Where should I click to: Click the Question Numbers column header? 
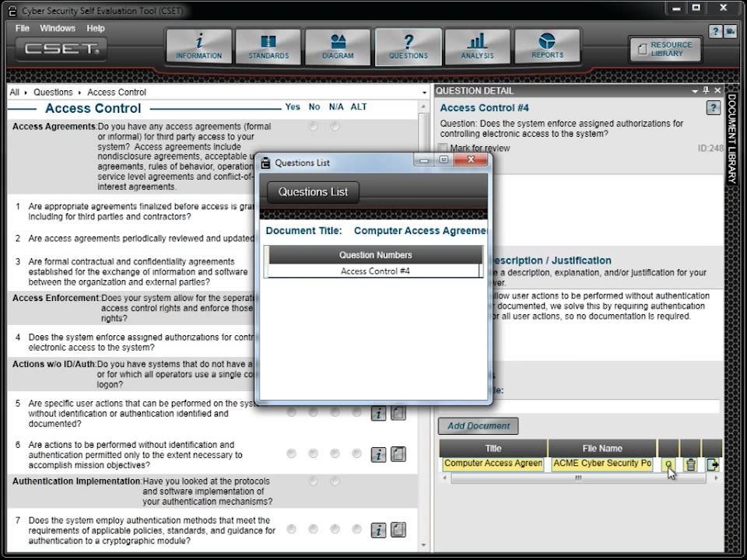coord(375,255)
